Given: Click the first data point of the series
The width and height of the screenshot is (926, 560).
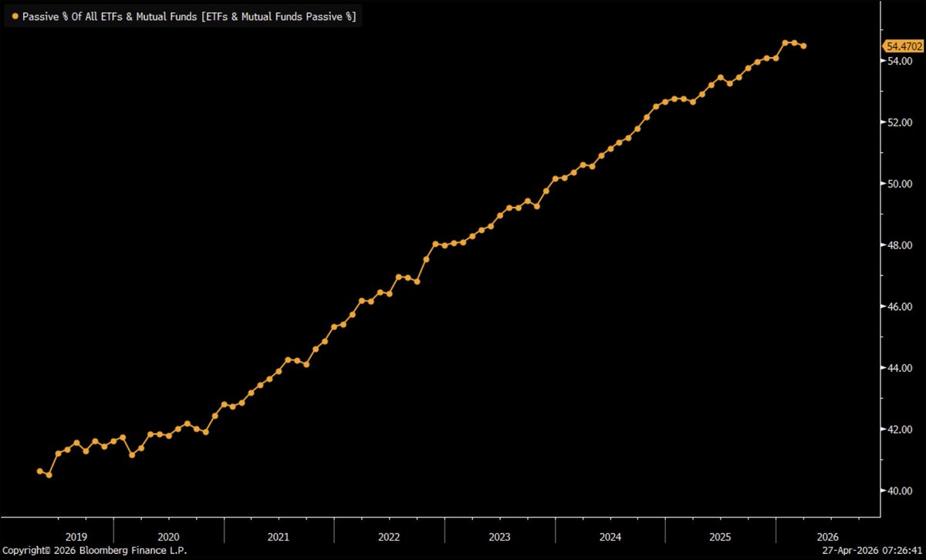Looking at the screenshot, I should [x=39, y=471].
